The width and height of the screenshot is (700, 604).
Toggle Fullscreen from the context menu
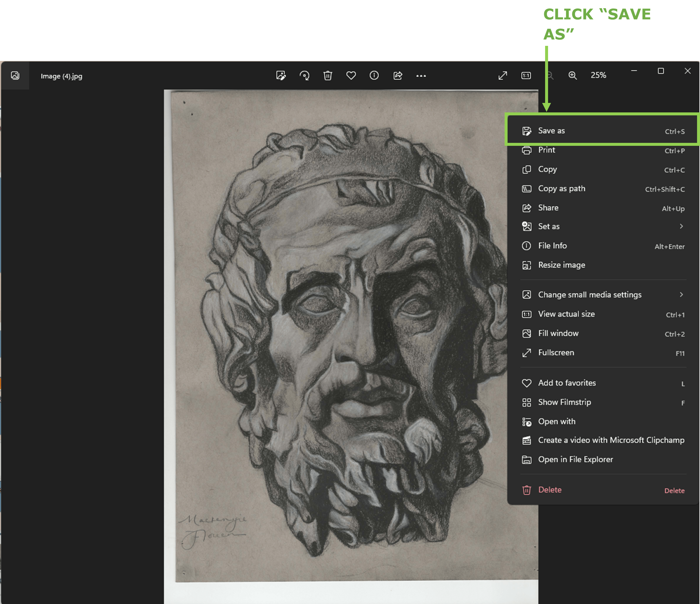point(556,353)
